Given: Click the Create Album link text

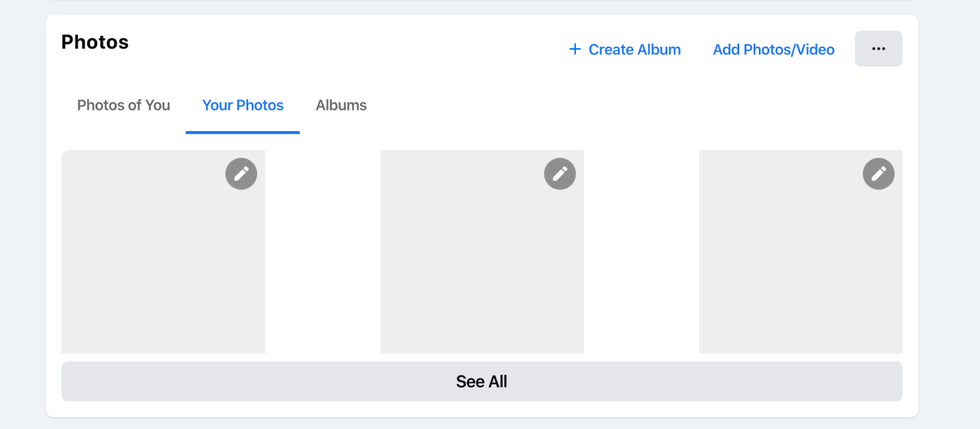Looking at the screenshot, I should [634, 49].
